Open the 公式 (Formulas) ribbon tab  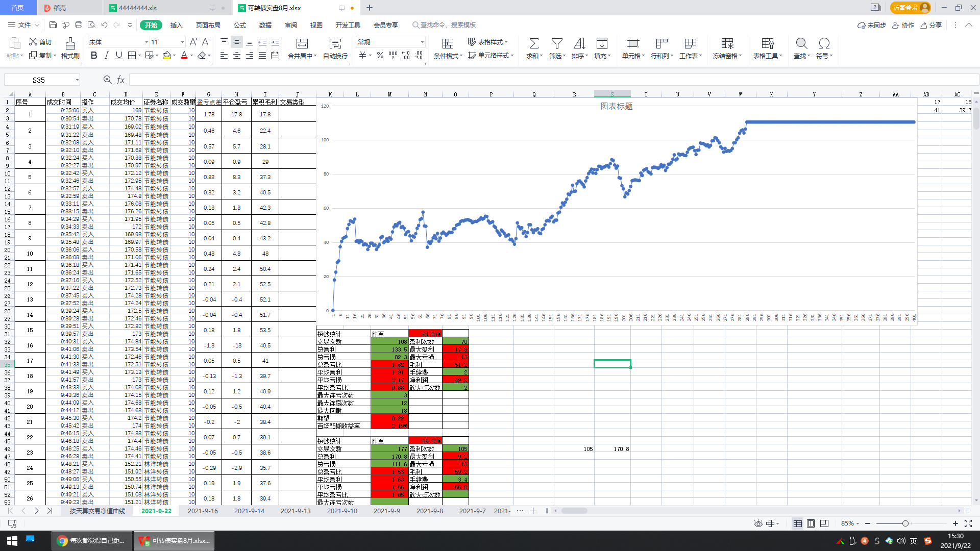pos(239,25)
